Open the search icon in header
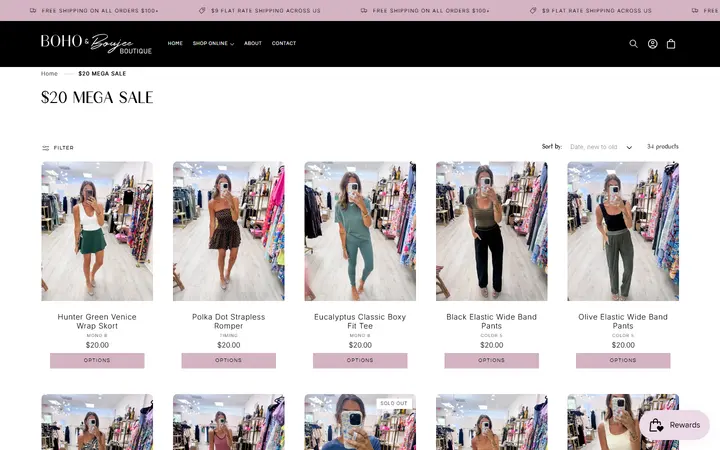This screenshot has height=450, width=720. point(633,44)
